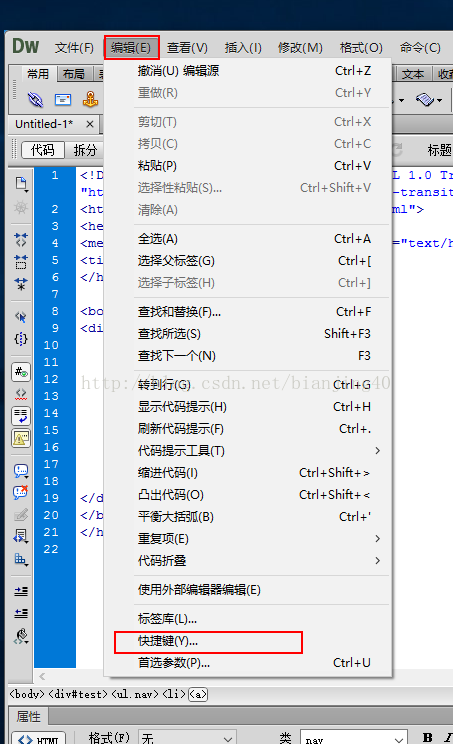Open the 文件(F) menu

coord(74,47)
